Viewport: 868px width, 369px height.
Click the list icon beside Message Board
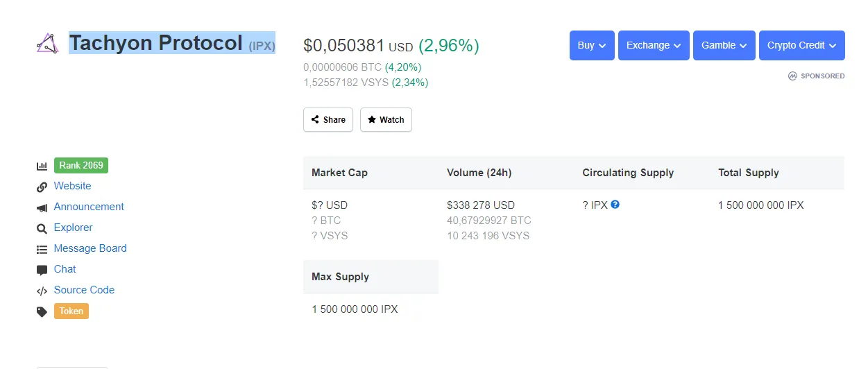pyautogui.click(x=42, y=249)
